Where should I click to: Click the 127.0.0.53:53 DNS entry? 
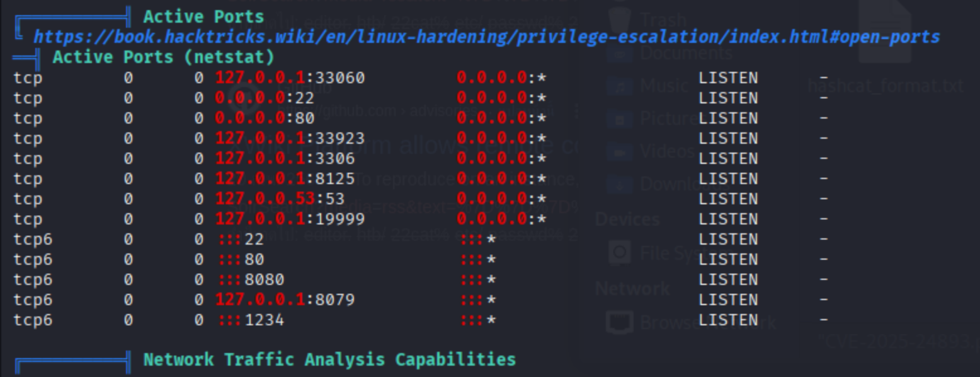click(280, 199)
